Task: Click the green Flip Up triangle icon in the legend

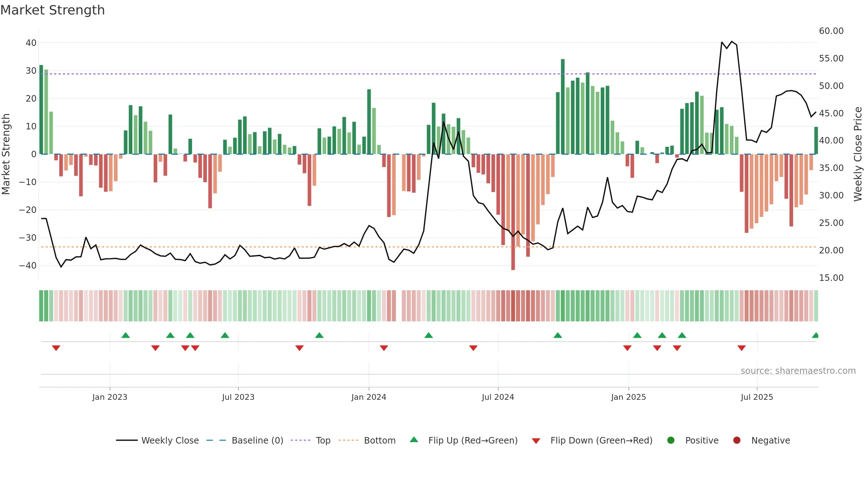Action: click(x=414, y=440)
